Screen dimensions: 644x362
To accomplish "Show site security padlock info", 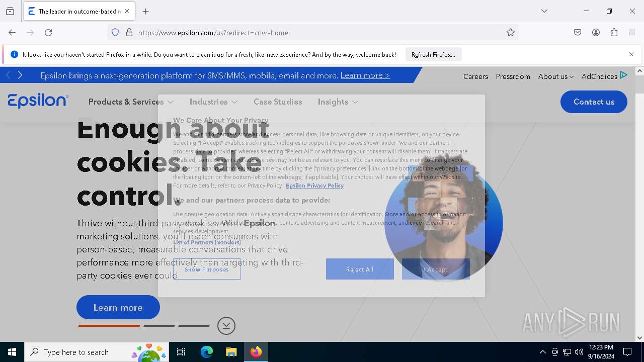I will click(x=129, y=33).
